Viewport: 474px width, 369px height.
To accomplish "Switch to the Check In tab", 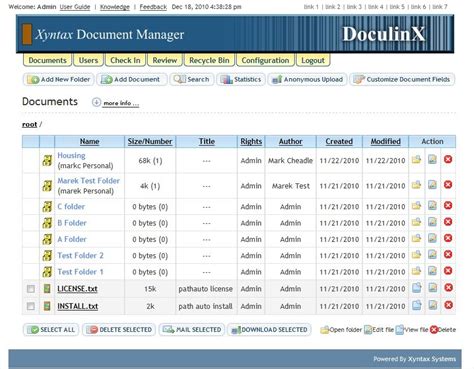I will point(125,60).
